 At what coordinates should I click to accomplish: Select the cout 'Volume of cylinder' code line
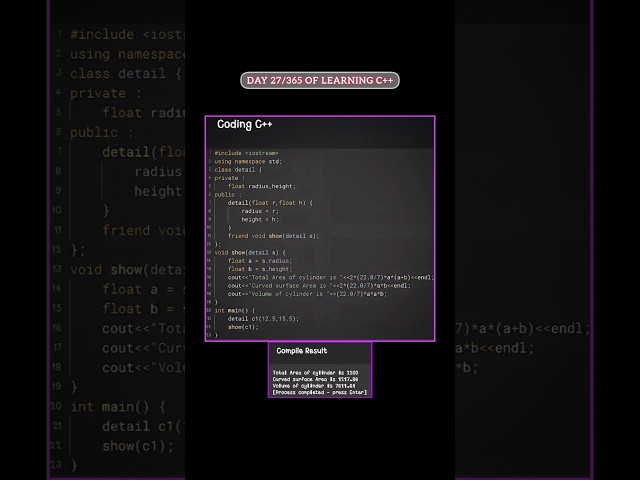(307, 294)
